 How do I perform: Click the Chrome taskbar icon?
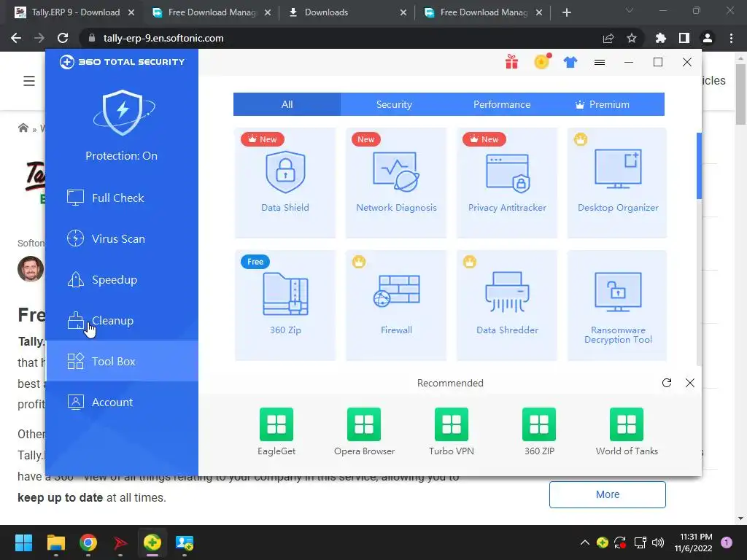pos(88,542)
